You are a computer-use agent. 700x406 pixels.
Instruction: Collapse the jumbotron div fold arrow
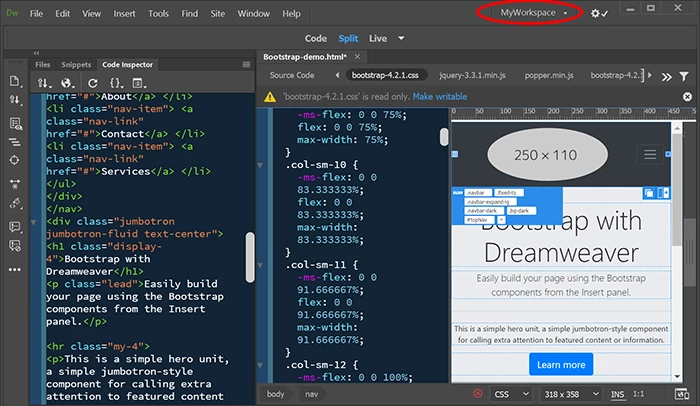tap(33, 222)
